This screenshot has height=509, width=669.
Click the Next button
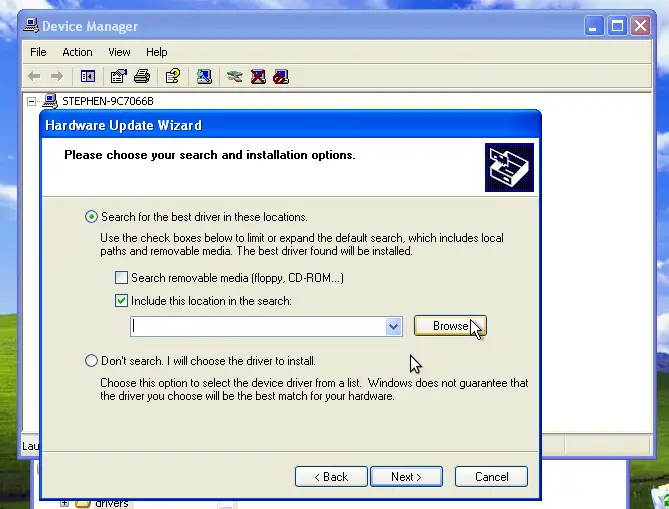[406, 477]
